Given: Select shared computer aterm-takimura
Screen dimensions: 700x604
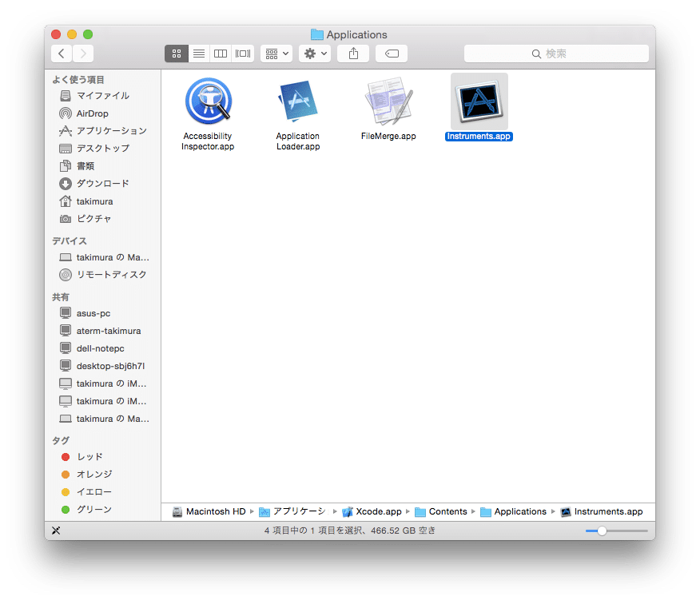Looking at the screenshot, I should point(102,331).
